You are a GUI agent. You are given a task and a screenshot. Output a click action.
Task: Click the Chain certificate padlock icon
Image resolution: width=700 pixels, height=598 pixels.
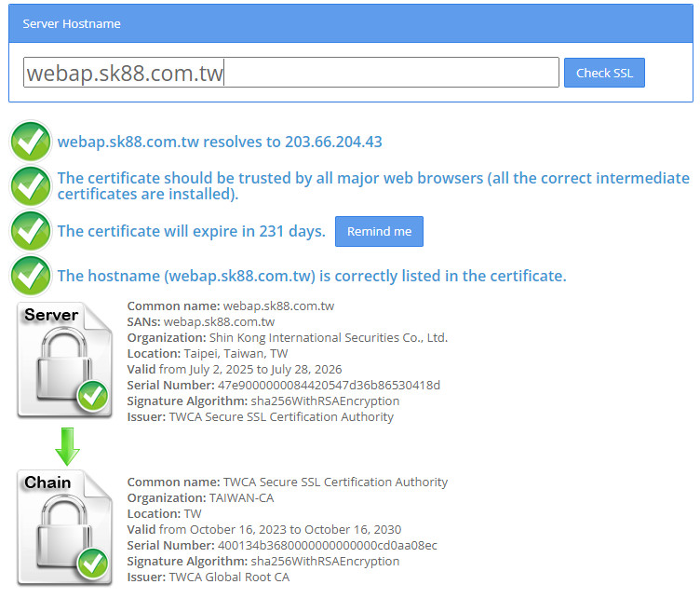(62, 527)
